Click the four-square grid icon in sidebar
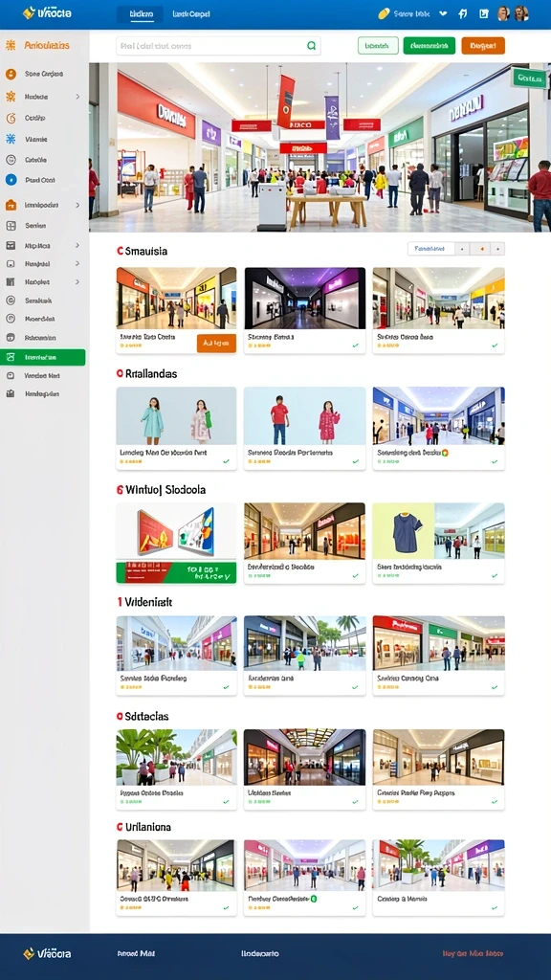Image resolution: width=551 pixels, height=980 pixels. tap(11, 226)
